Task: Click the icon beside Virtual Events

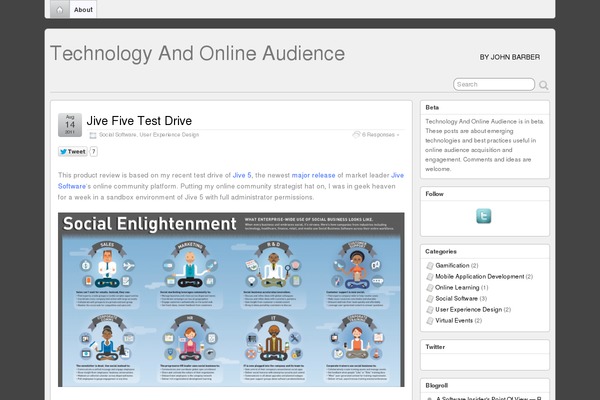Action: (430, 321)
